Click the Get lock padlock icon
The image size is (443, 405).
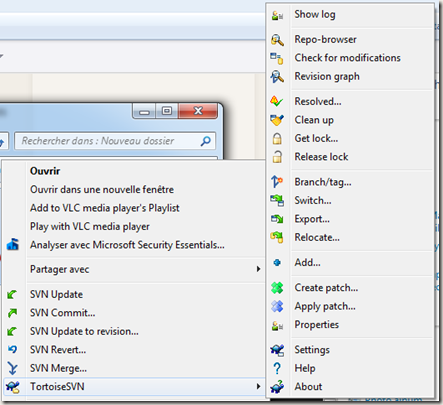pyautogui.click(x=277, y=138)
